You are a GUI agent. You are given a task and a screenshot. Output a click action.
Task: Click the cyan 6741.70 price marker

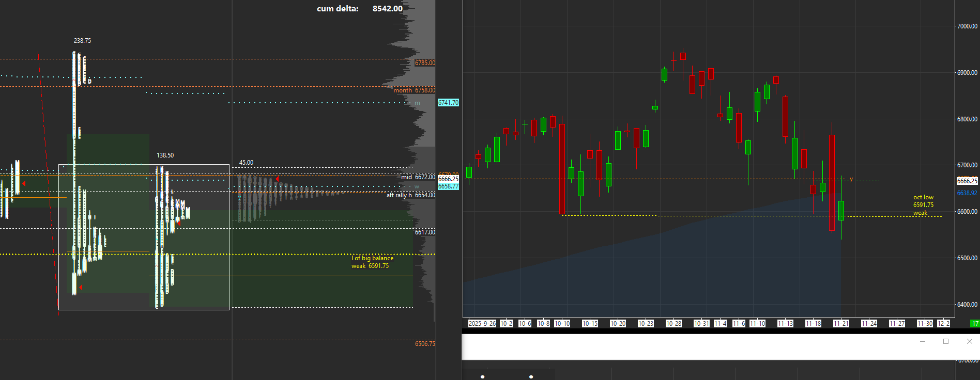tap(448, 103)
